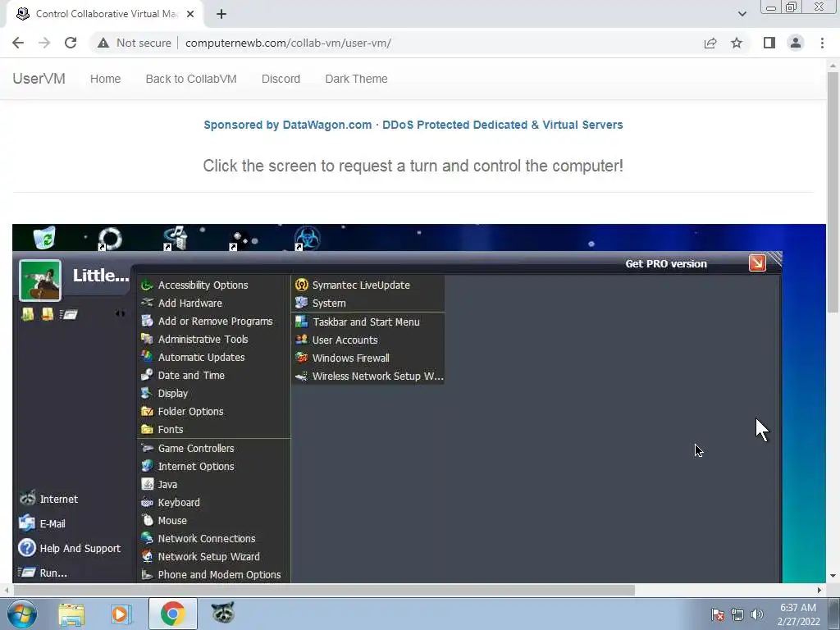Click the Windows Firewall icon
The height and width of the screenshot is (630, 840).
click(302, 358)
